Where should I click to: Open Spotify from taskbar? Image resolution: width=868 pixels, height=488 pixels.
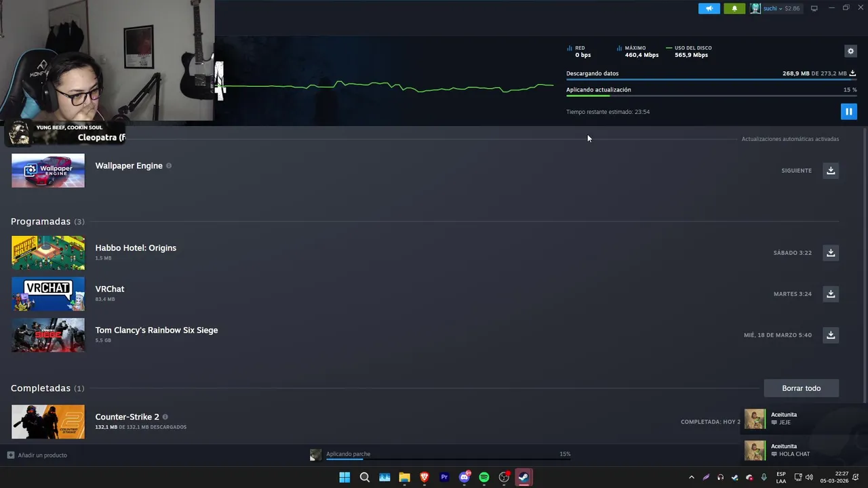tap(484, 477)
